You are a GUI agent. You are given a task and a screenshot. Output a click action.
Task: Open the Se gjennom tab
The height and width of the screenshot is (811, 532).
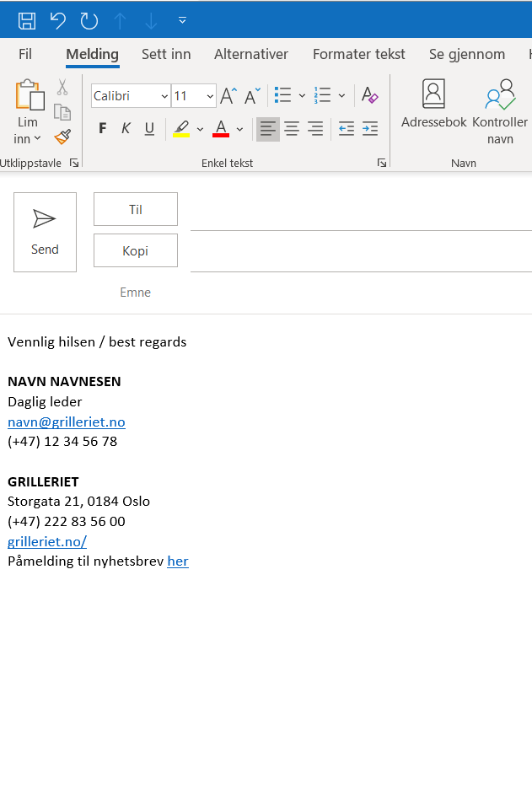tap(467, 54)
